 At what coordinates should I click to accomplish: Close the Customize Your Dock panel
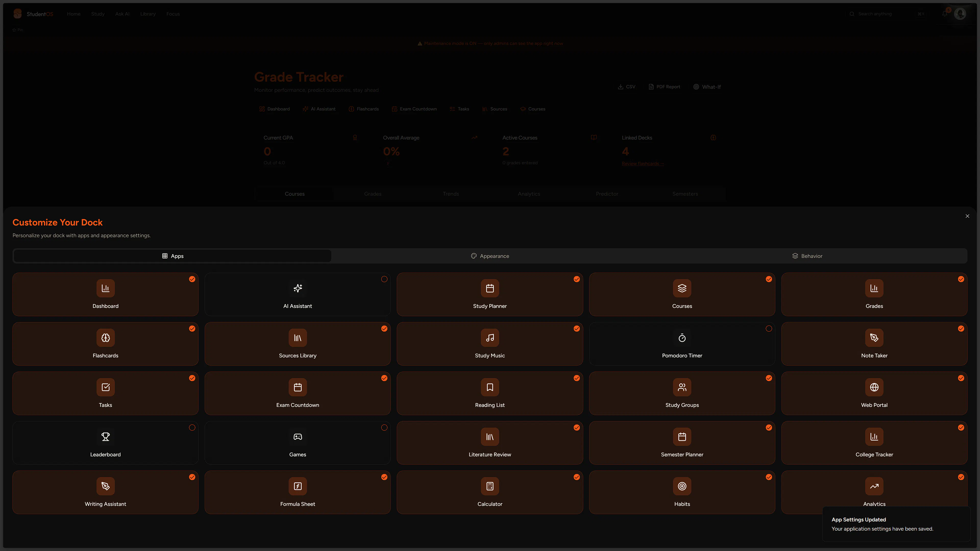967,216
